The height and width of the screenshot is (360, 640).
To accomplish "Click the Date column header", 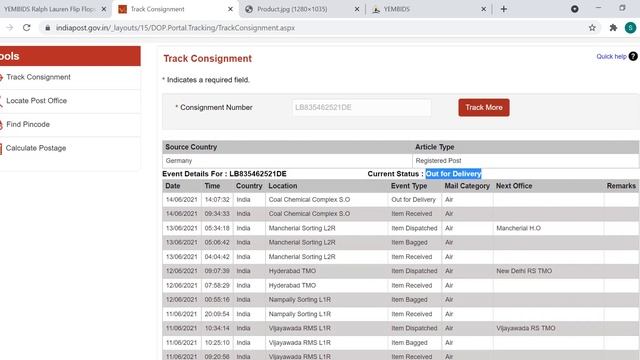I will tap(173, 186).
